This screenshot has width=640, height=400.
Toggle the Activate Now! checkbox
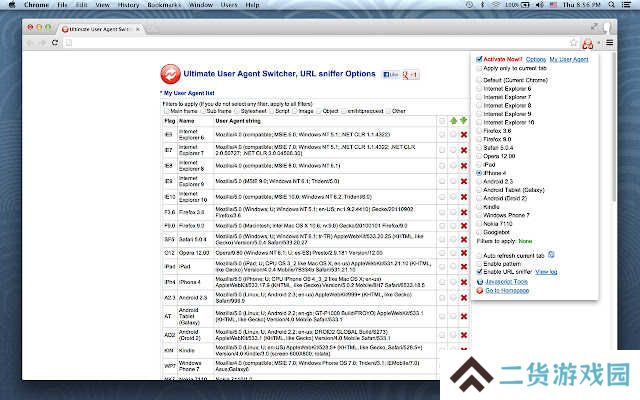479,59
